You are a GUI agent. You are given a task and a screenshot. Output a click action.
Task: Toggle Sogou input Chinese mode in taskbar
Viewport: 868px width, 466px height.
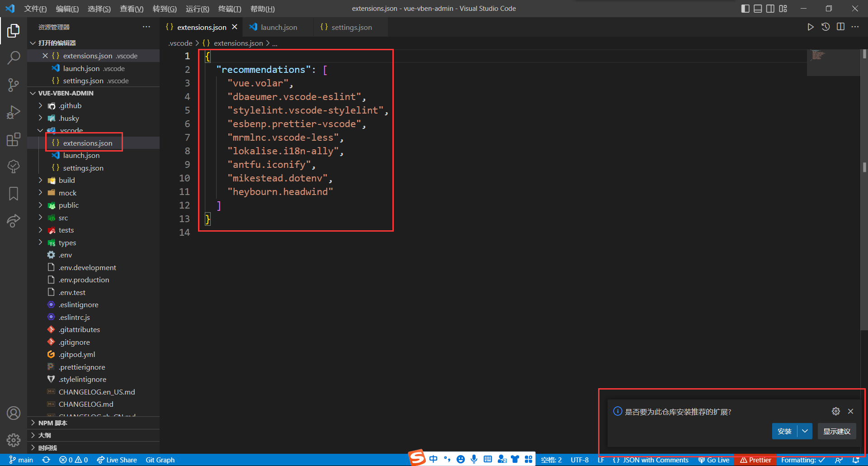[433, 459]
